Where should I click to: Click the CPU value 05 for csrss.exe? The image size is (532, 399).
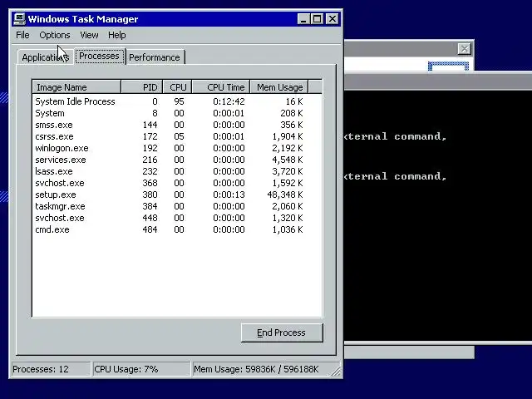coord(179,136)
